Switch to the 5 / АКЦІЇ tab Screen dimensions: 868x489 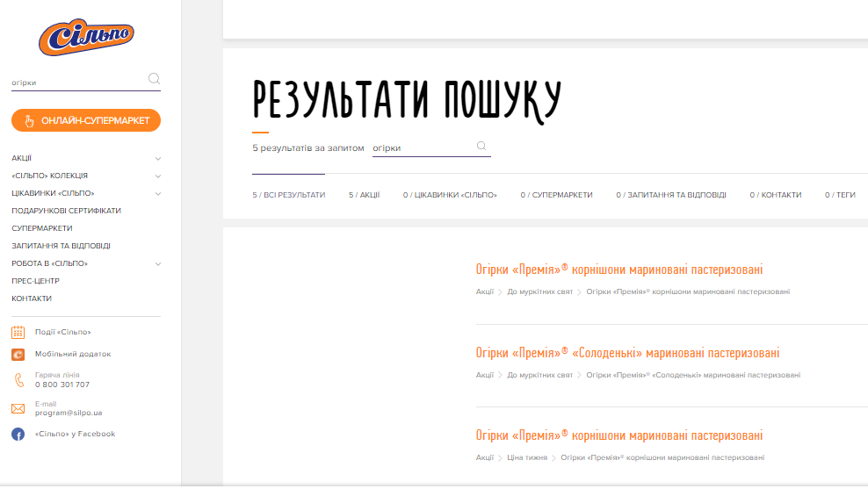[x=364, y=195]
